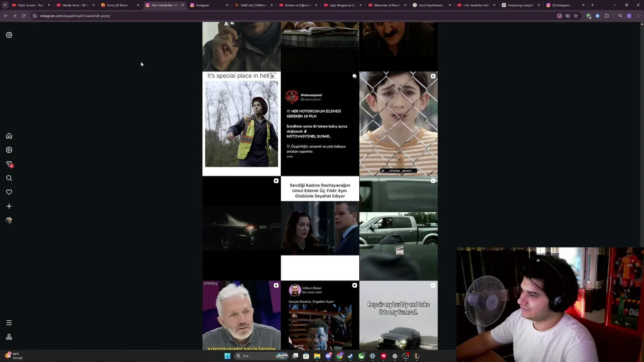Screen dimensions: 644x362
Task: Switch to the Söyle Sunam YouTube tab
Action: 30,5
